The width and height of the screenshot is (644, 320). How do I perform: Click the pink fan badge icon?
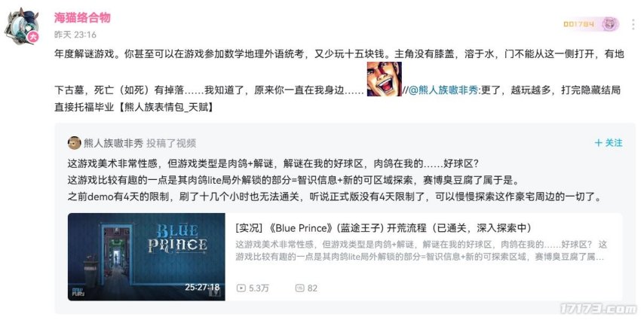point(610,24)
